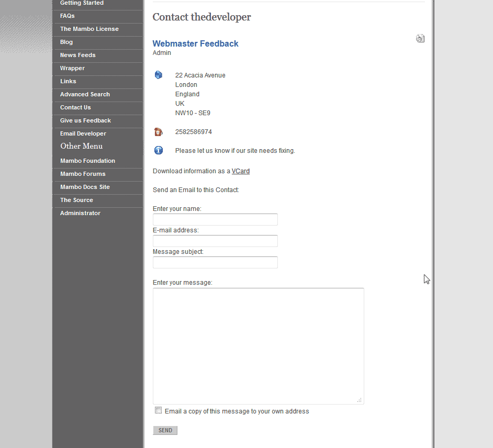Select News Feeds from the sidebar

pyautogui.click(x=78, y=55)
